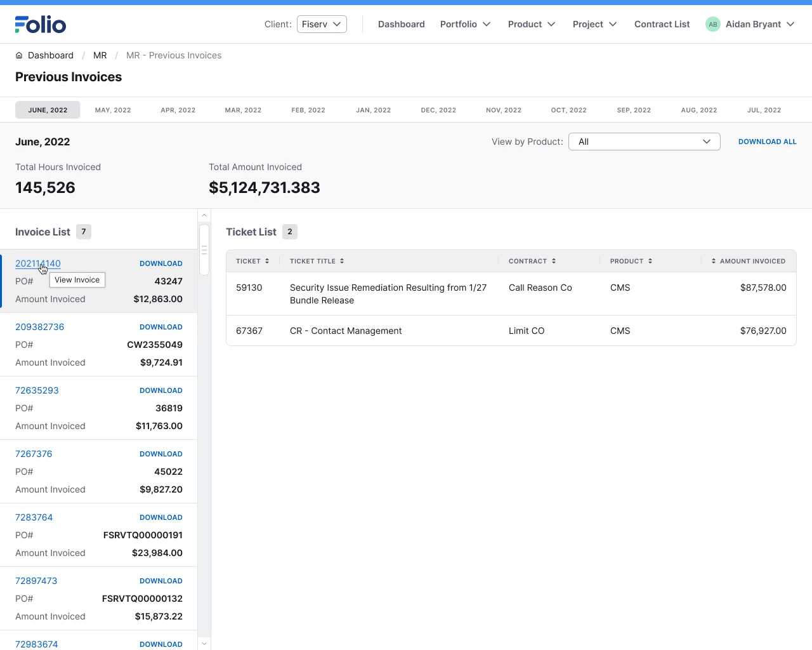
Task: Sort by Amount Invoiced column arrows
Action: [714, 261]
